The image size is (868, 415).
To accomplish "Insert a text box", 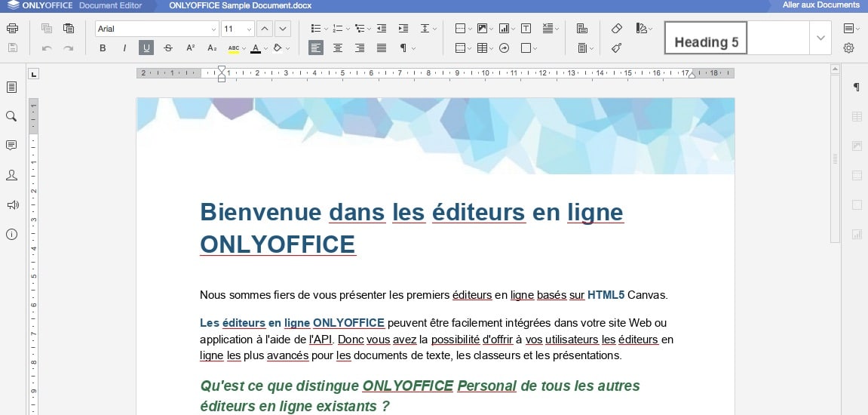I will (526, 28).
